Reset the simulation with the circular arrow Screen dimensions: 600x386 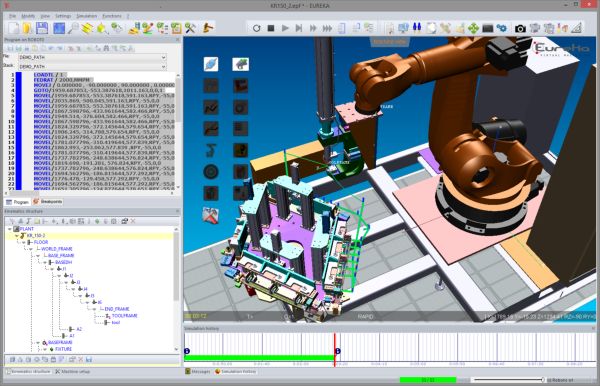tap(256, 28)
